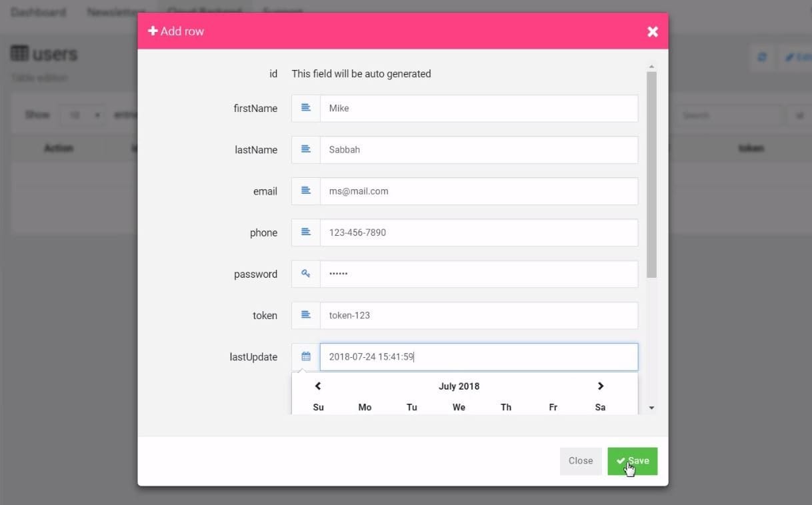Click into the email input field
Screen dimensions: 812x505
click(478, 191)
